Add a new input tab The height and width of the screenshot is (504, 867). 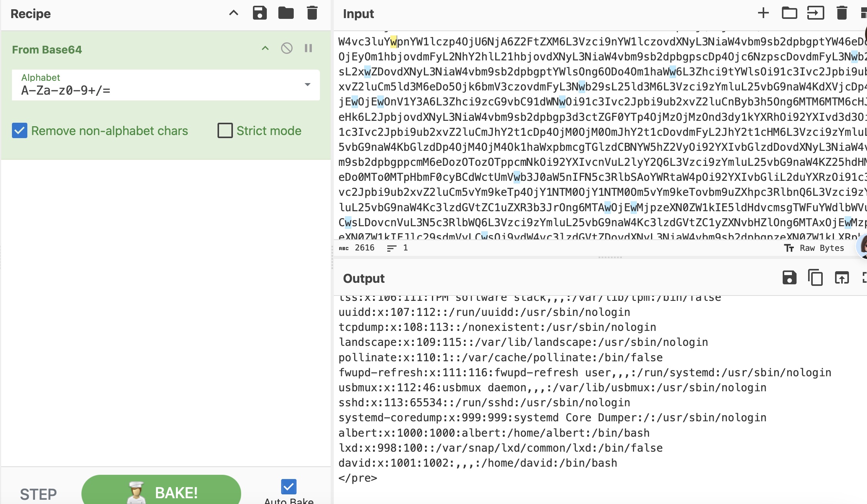point(763,13)
